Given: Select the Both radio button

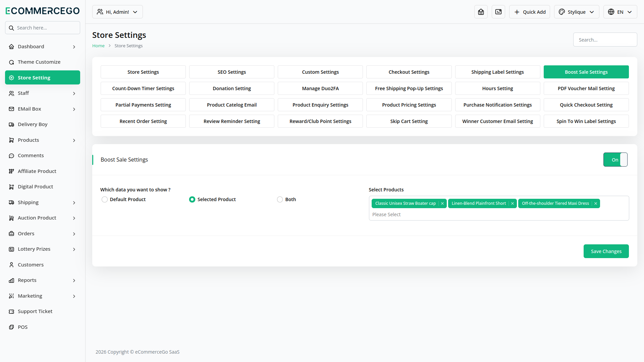Looking at the screenshot, I should pyautogui.click(x=280, y=199).
